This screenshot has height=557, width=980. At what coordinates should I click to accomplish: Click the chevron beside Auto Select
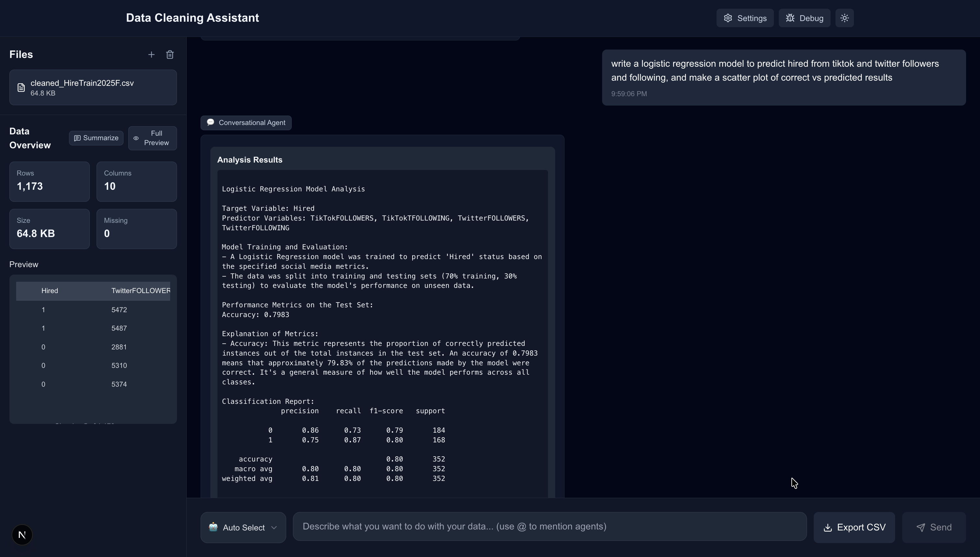(274, 528)
